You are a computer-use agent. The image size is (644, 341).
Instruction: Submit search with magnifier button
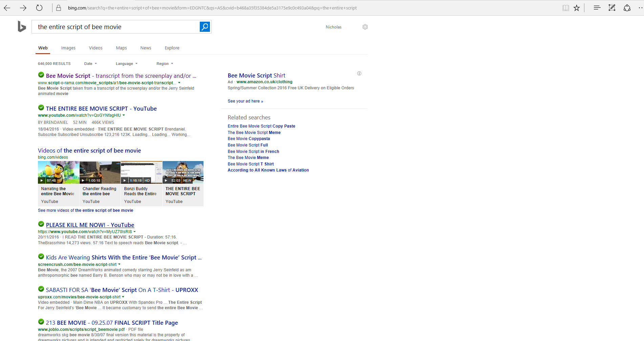[205, 27]
